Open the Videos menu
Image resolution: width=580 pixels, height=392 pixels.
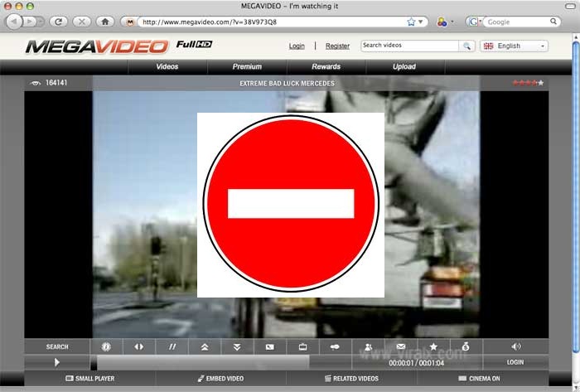(167, 66)
